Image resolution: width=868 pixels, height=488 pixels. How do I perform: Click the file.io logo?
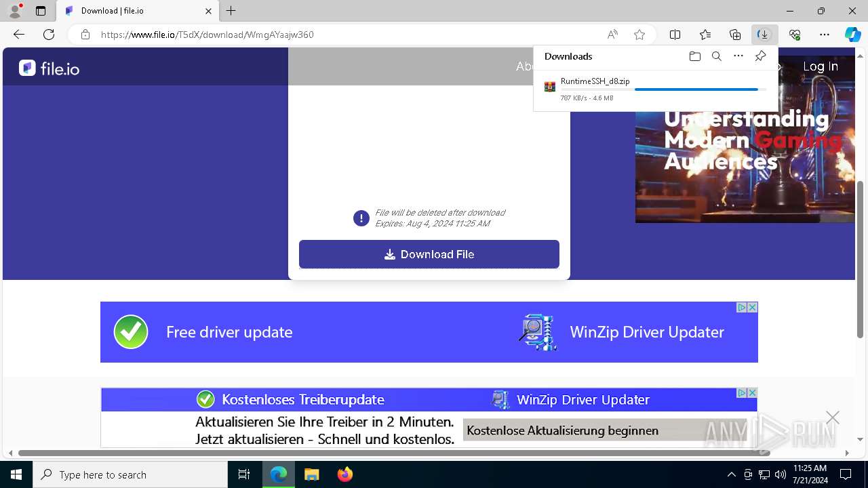(x=49, y=68)
